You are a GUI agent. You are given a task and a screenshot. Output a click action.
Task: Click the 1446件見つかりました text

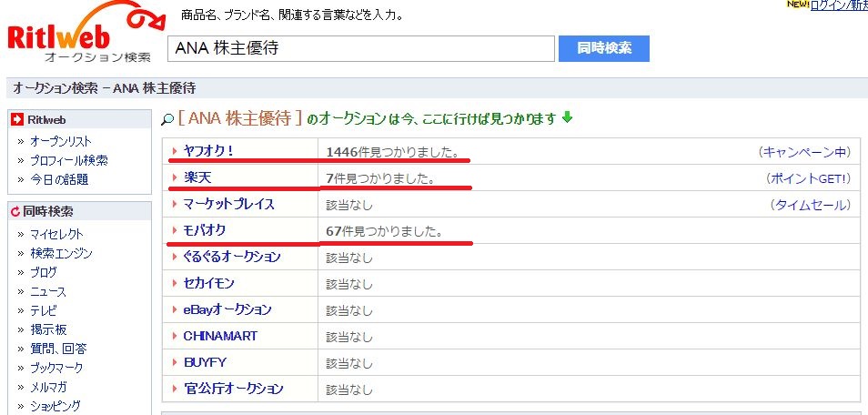[x=392, y=152]
